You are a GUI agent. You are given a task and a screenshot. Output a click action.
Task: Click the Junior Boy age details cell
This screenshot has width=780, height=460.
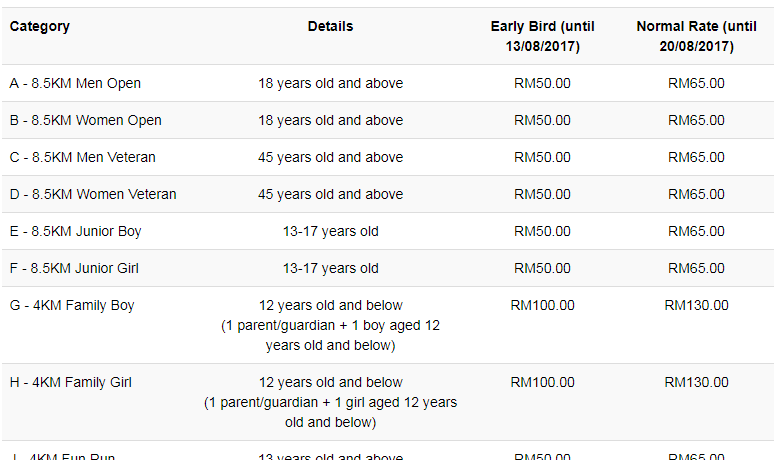pos(330,231)
